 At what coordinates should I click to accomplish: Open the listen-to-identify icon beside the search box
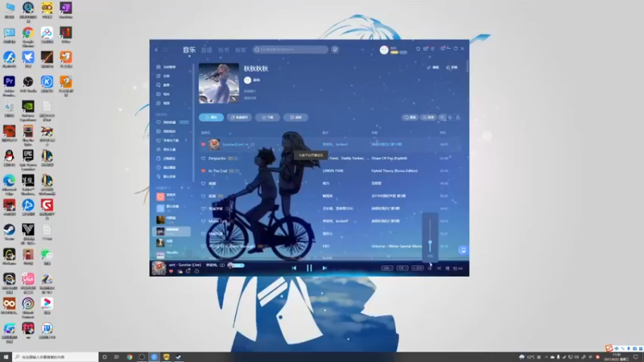pos(335,50)
